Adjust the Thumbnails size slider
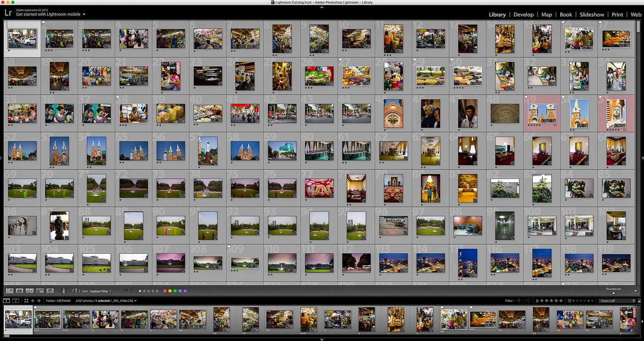Viewport: 644px width, 341px height. pos(614,293)
